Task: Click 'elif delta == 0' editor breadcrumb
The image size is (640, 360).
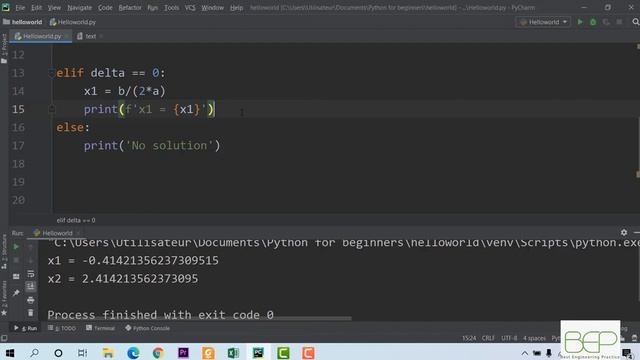Action: click(76, 220)
